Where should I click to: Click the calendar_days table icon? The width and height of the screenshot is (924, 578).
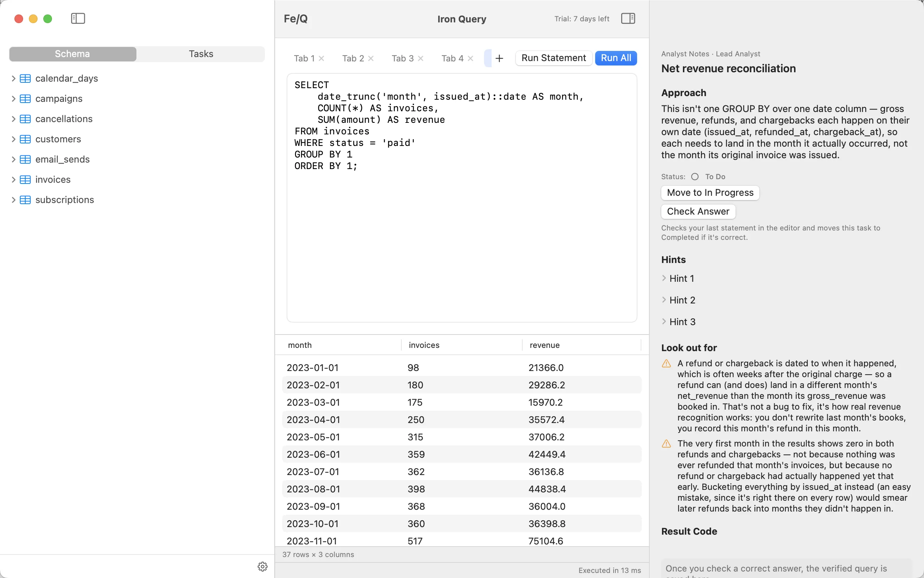(x=25, y=78)
